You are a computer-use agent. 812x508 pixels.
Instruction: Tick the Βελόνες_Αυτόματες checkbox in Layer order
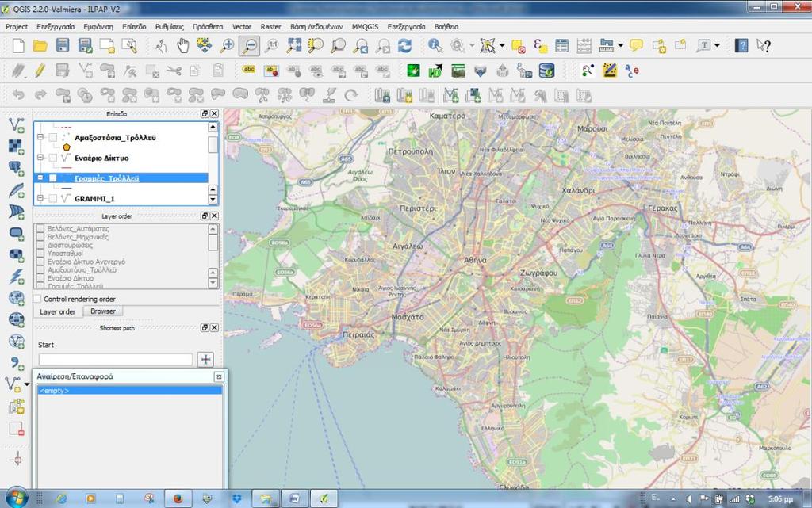pyautogui.click(x=40, y=229)
